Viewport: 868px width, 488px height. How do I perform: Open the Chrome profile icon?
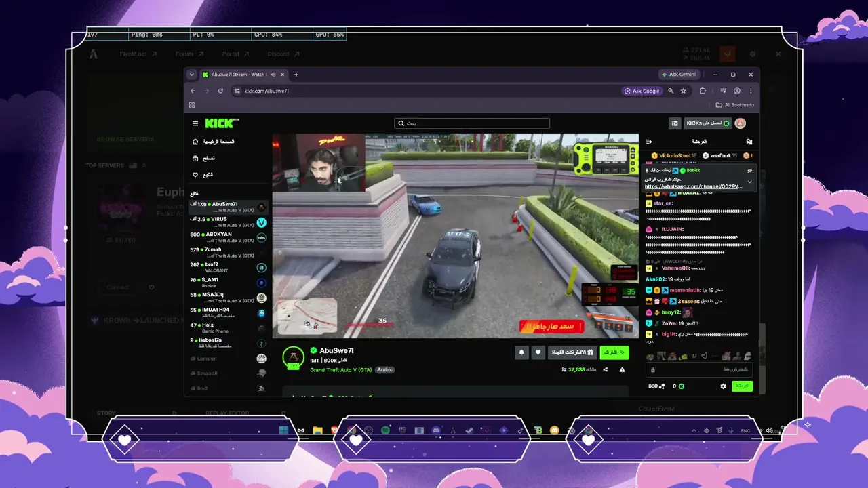[736, 91]
